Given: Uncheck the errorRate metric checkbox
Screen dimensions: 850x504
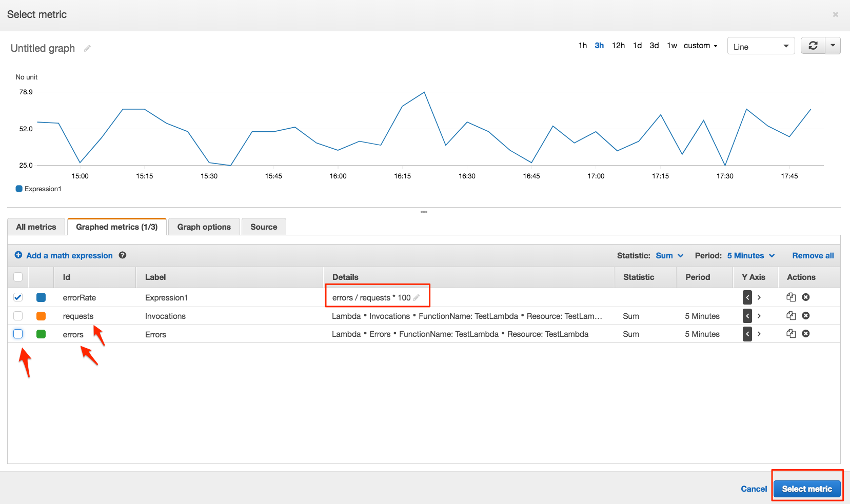Looking at the screenshot, I should [x=18, y=297].
